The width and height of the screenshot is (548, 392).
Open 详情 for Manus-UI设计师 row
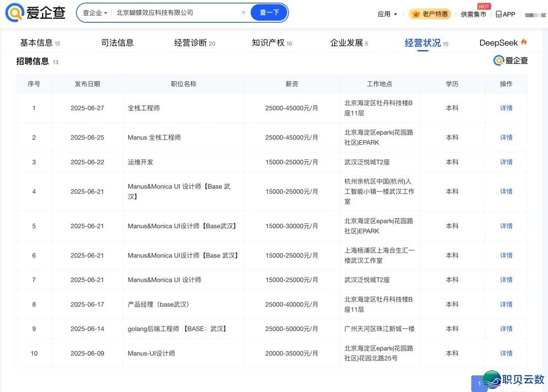pyautogui.click(x=506, y=353)
